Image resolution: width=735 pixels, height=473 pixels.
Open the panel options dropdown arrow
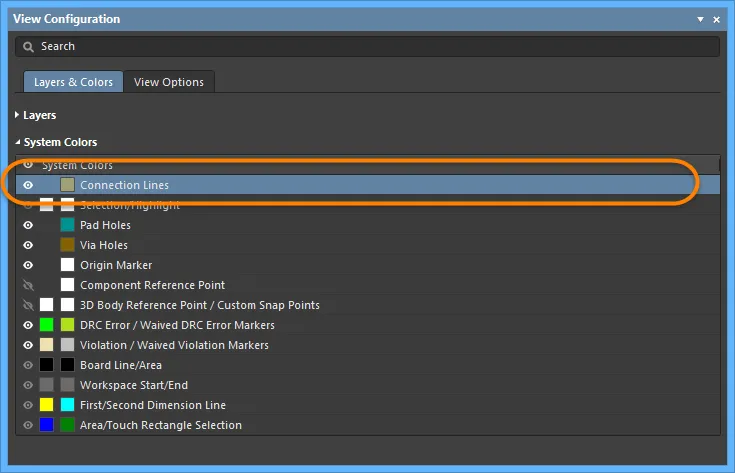pyautogui.click(x=700, y=19)
